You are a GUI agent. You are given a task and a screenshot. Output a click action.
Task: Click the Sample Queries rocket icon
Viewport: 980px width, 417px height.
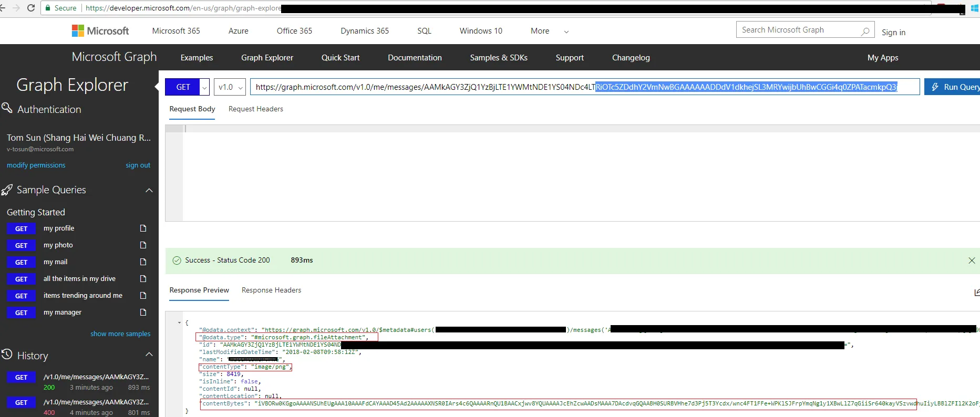(x=7, y=190)
